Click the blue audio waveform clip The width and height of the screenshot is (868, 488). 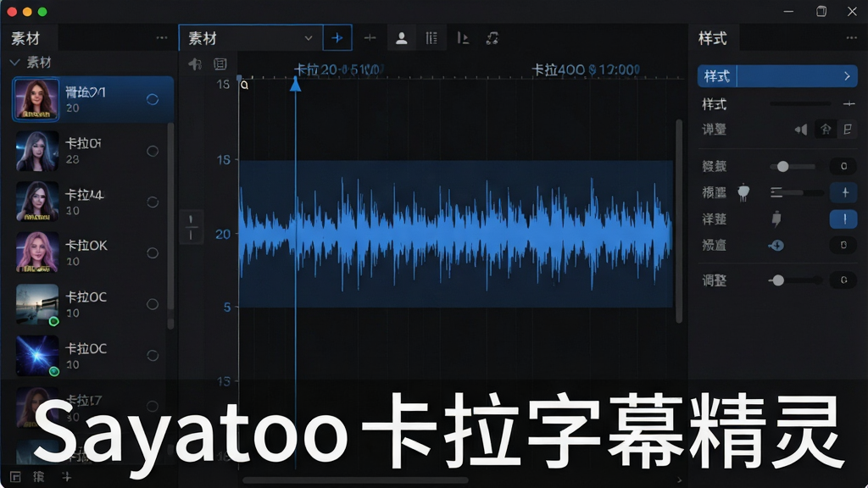tap(455, 234)
